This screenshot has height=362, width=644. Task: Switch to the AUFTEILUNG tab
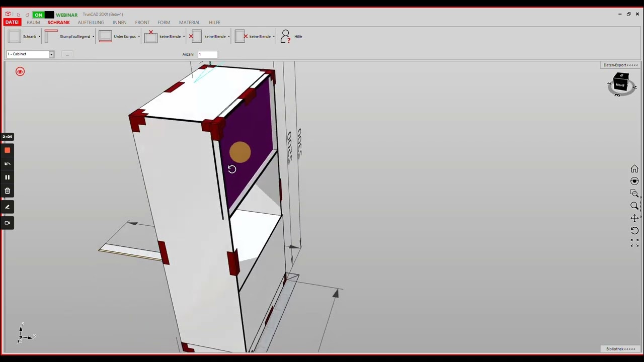click(x=91, y=23)
